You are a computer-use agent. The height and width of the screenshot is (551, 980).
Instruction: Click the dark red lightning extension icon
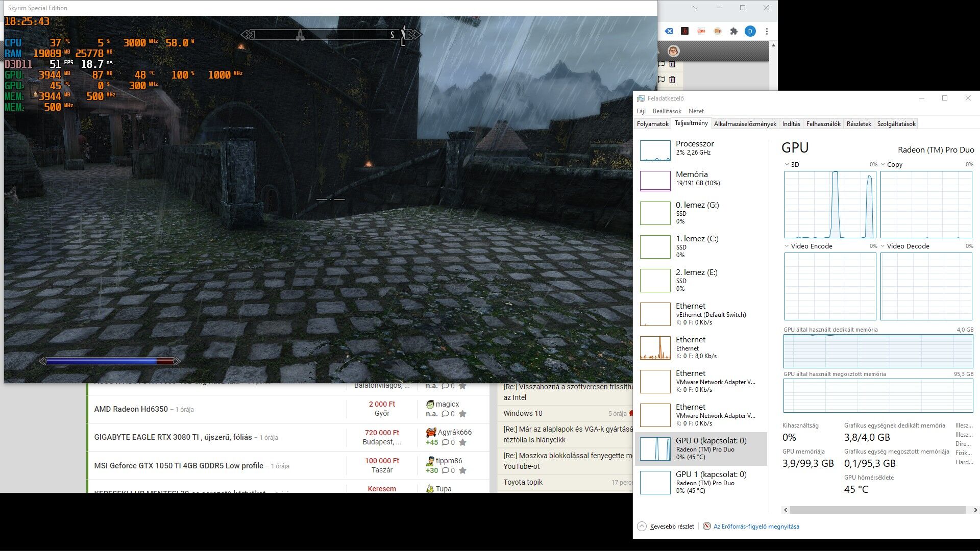pos(685,31)
